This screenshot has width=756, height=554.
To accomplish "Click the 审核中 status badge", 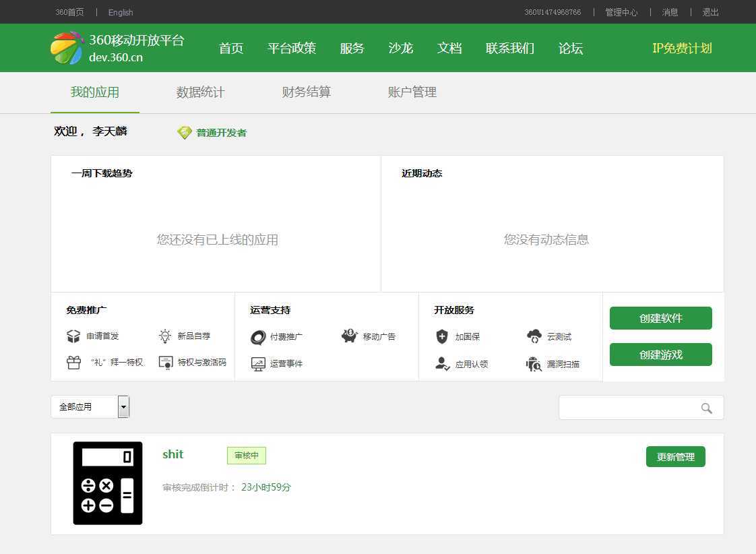I will coord(247,455).
